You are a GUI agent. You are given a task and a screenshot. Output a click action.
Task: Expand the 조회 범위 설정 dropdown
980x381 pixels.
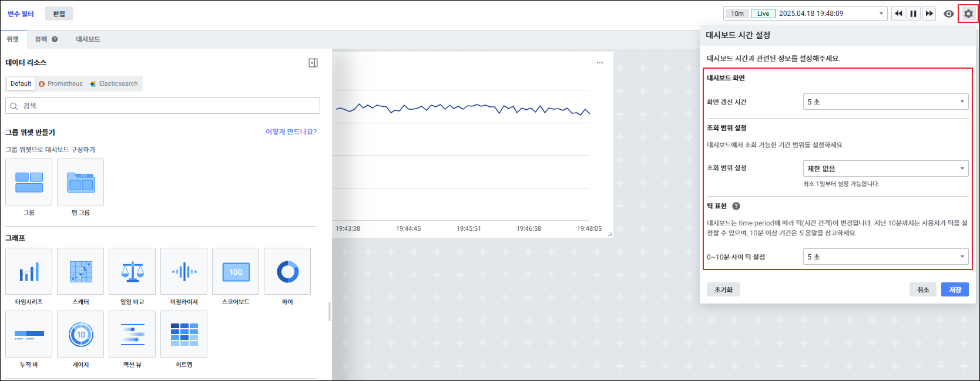[x=885, y=168]
